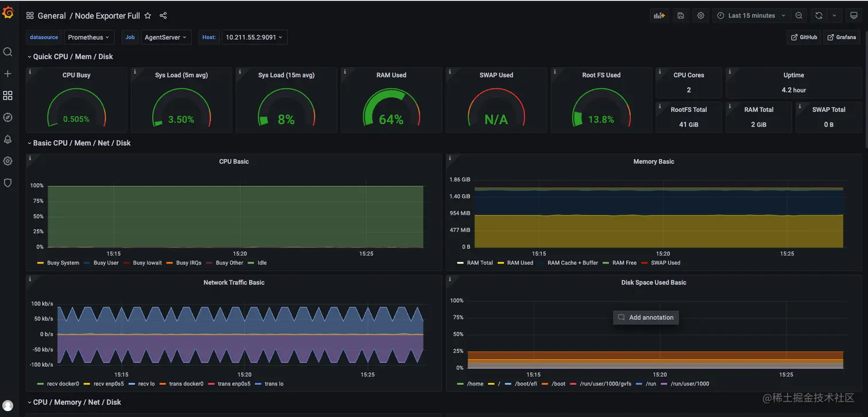
Task: Zoom out the time range
Action: click(x=799, y=16)
